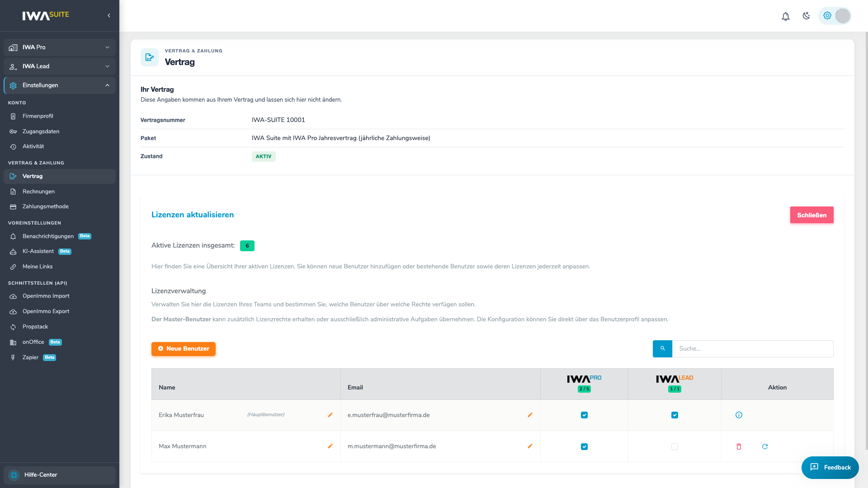868x488 pixels.
Task: Open Benachrichtigungen settings in the sidebar
Action: [60, 236]
